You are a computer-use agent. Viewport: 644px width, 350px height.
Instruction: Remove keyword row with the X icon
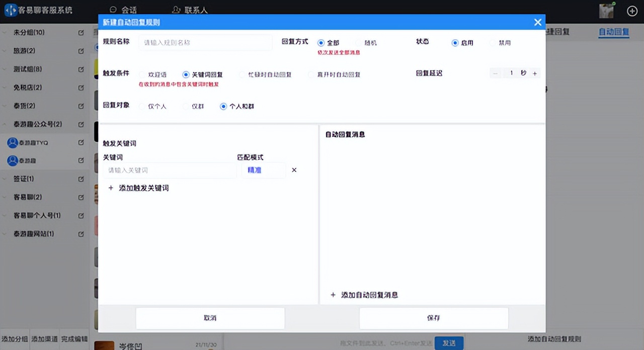click(x=294, y=170)
